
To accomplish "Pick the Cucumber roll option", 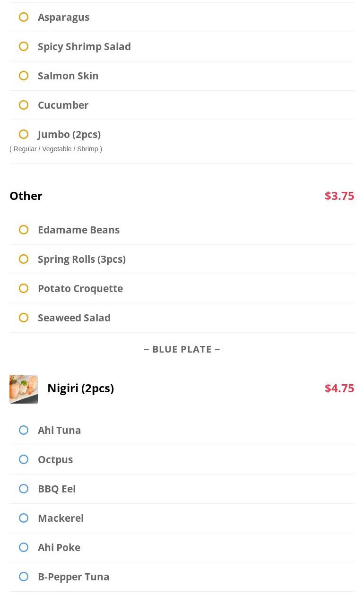I will 24,105.
